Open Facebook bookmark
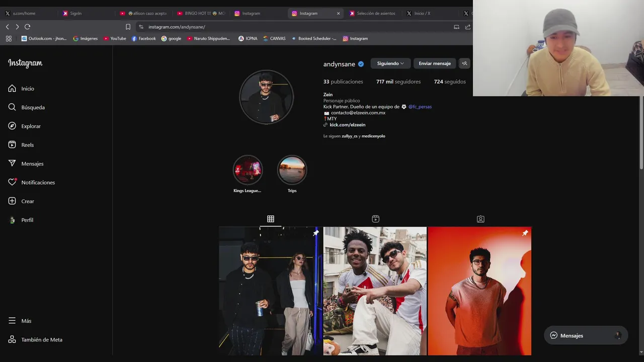644x362 pixels. tap(144, 38)
